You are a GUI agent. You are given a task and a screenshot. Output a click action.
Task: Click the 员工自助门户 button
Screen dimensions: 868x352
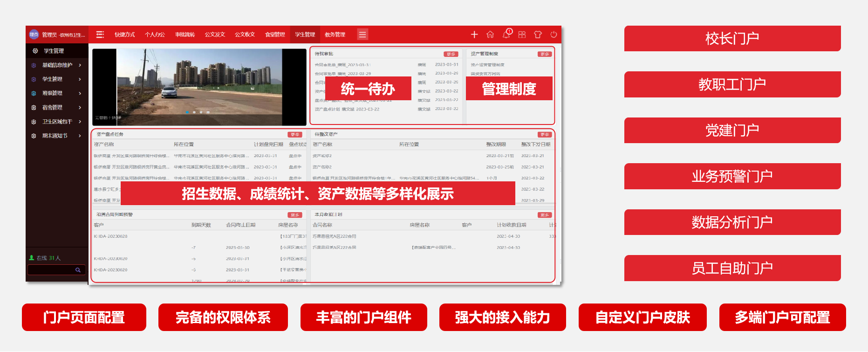click(x=732, y=268)
